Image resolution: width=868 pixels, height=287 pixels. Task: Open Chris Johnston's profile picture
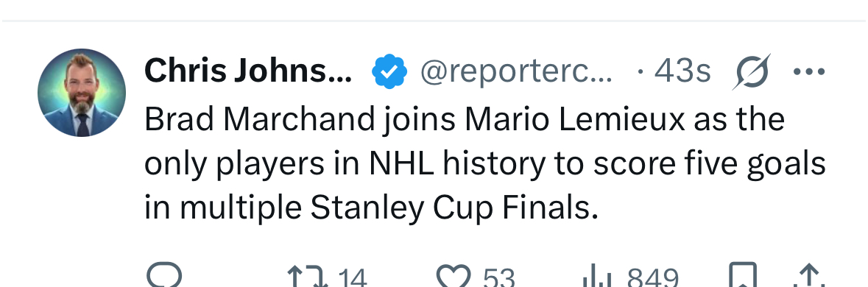[82, 93]
